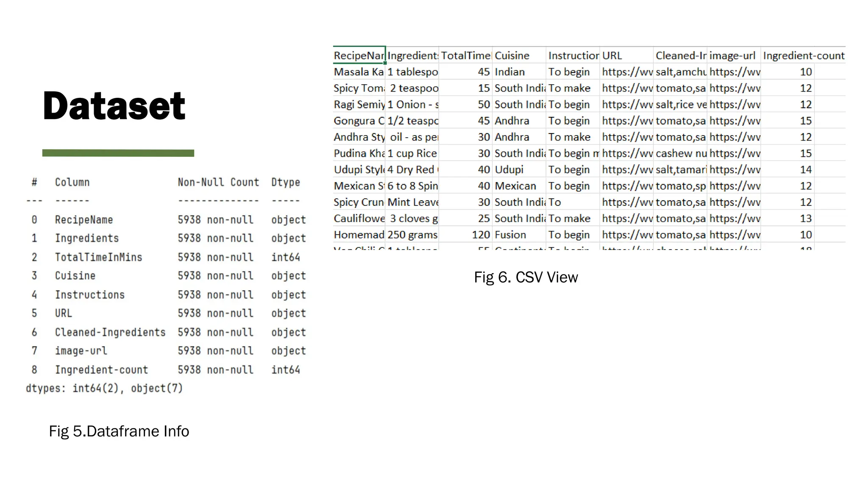The image size is (868, 488).
Task: Click the Gongura C recipe cell
Action: pyautogui.click(x=359, y=121)
